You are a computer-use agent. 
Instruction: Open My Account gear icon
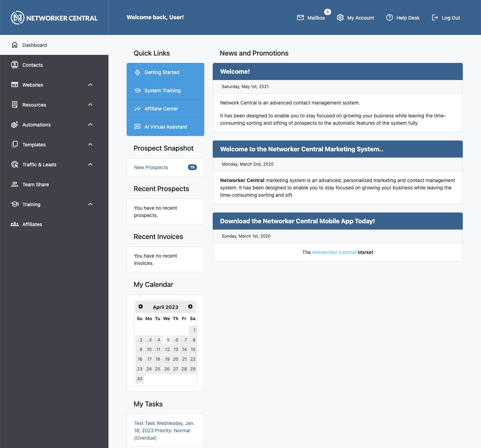[x=340, y=17]
